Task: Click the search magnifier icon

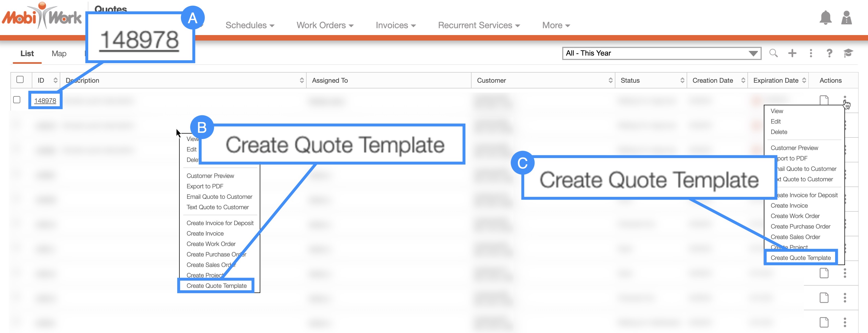Action: click(773, 53)
